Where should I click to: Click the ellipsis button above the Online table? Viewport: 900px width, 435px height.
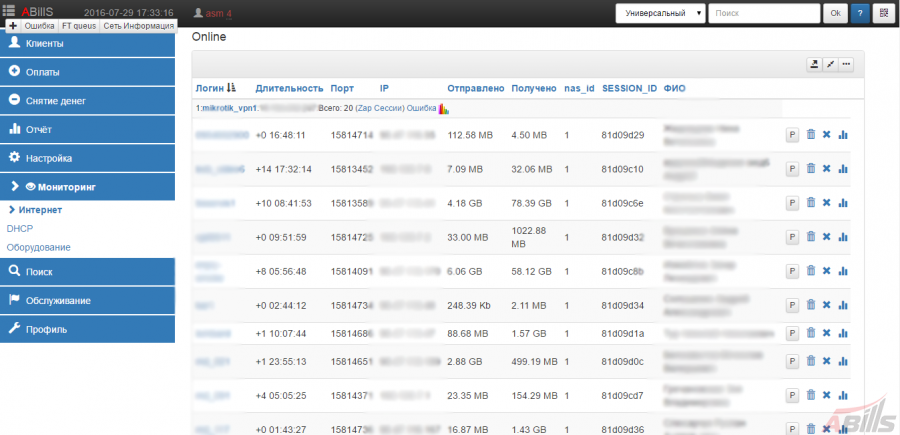(x=846, y=65)
